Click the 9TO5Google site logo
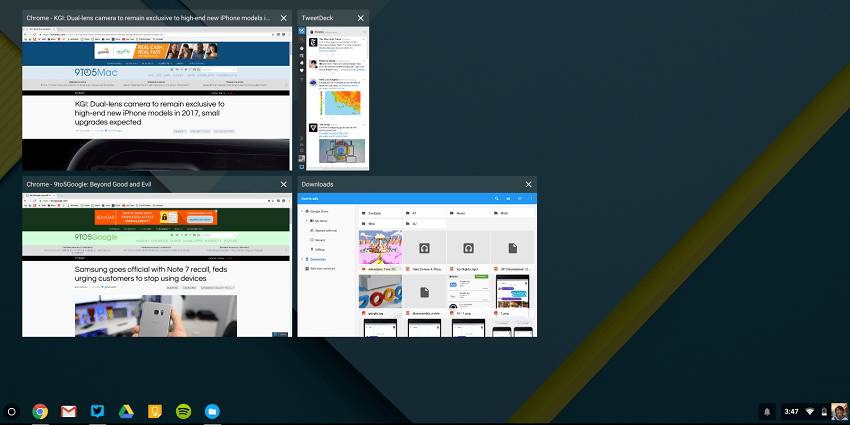 96,237
